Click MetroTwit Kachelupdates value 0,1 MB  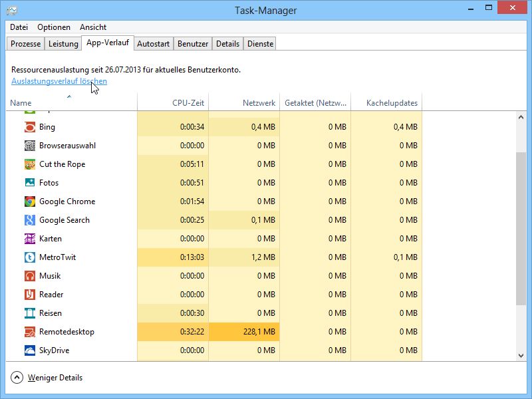coord(406,257)
